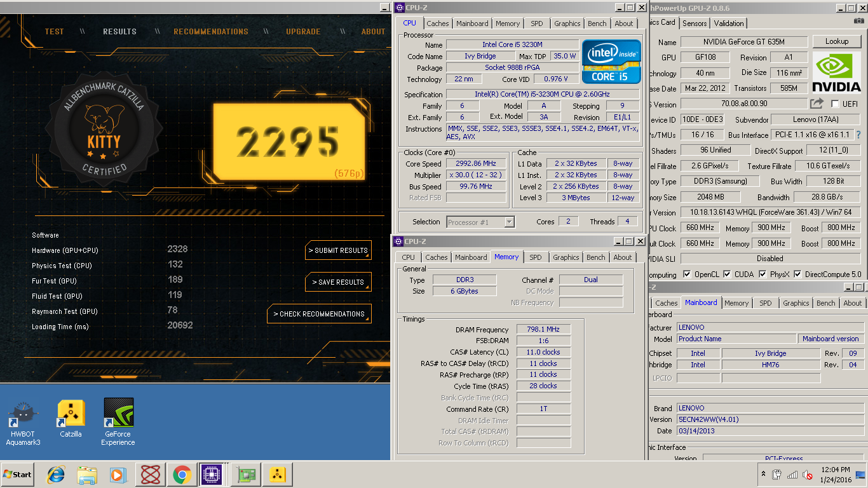Click the GPU name field NVIDIA GeForce GT 635M
The image size is (868, 488).
pos(744,42)
